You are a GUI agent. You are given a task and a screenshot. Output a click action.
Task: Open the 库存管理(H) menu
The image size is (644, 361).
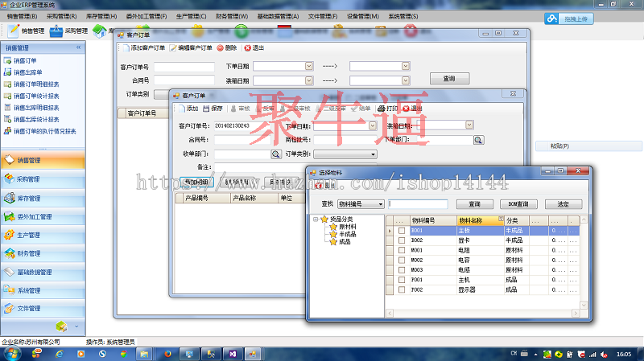101,16
